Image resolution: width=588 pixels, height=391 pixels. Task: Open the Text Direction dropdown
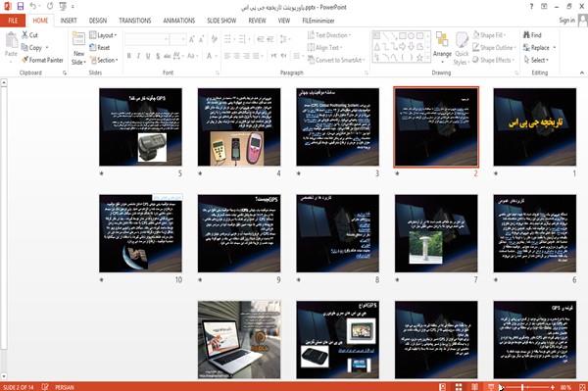click(x=329, y=35)
